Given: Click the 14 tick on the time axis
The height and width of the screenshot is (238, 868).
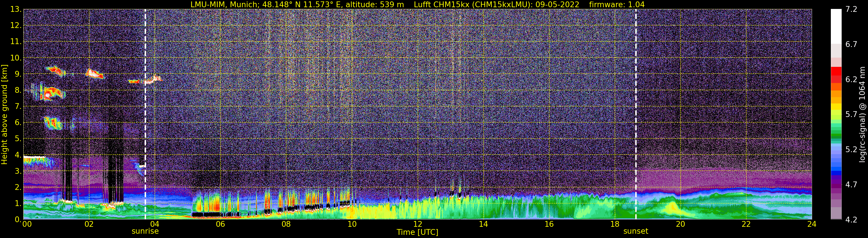Looking at the screenshot, I should [483, 224].
